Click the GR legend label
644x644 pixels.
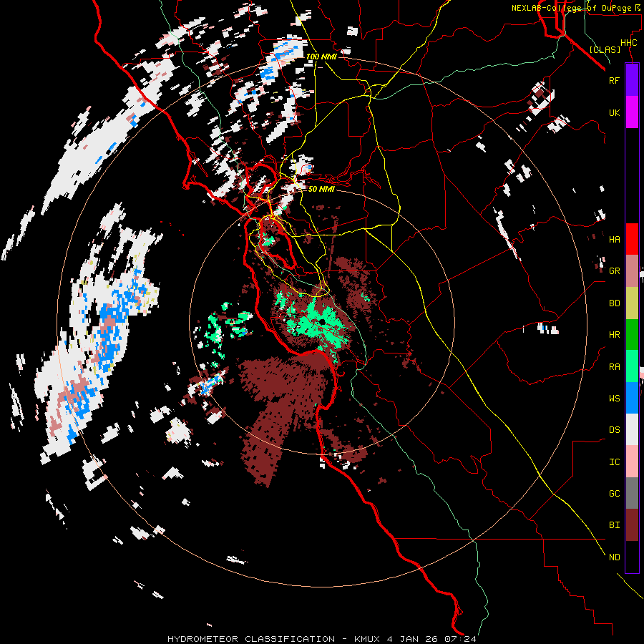tap(614, 271)
